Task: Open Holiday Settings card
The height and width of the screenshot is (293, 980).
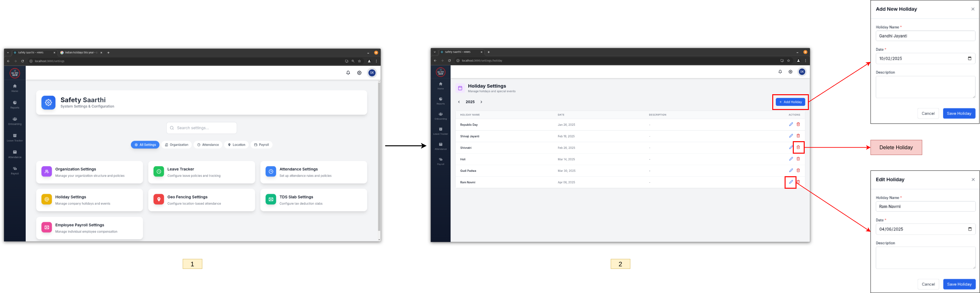Action: coord(89,200)
